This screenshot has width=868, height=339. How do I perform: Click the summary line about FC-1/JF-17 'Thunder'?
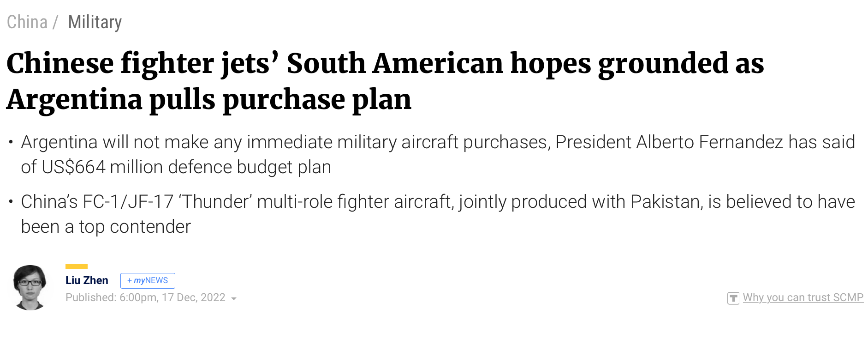[438, 202]
